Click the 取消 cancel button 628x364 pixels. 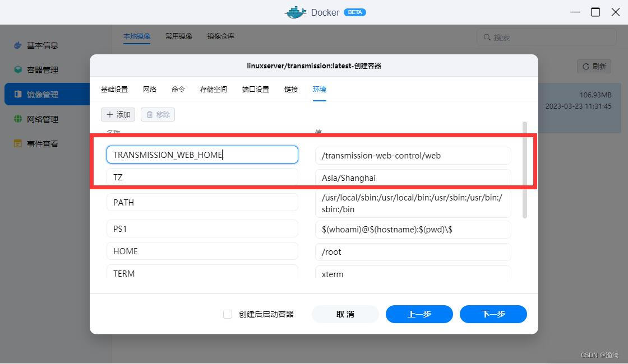345,314
